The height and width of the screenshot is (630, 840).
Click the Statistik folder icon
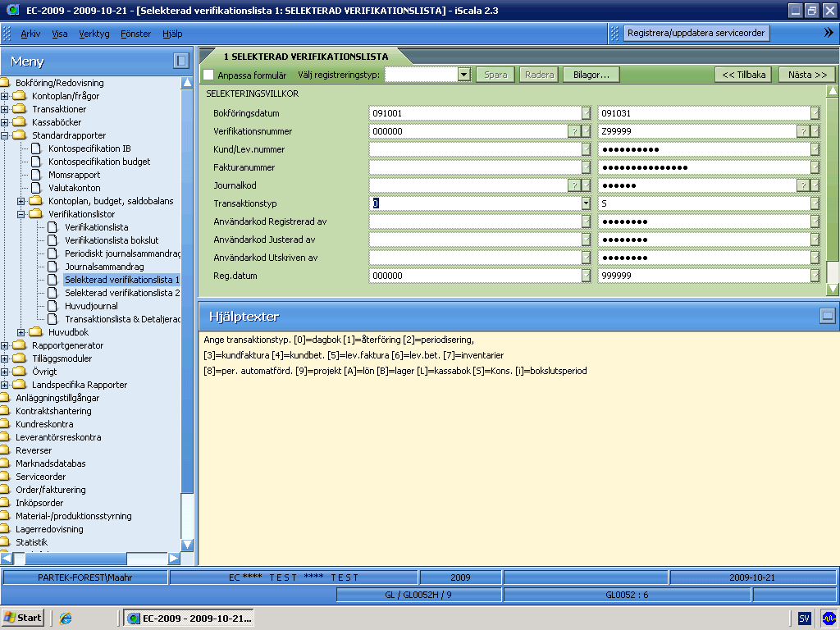pos(5,542)
